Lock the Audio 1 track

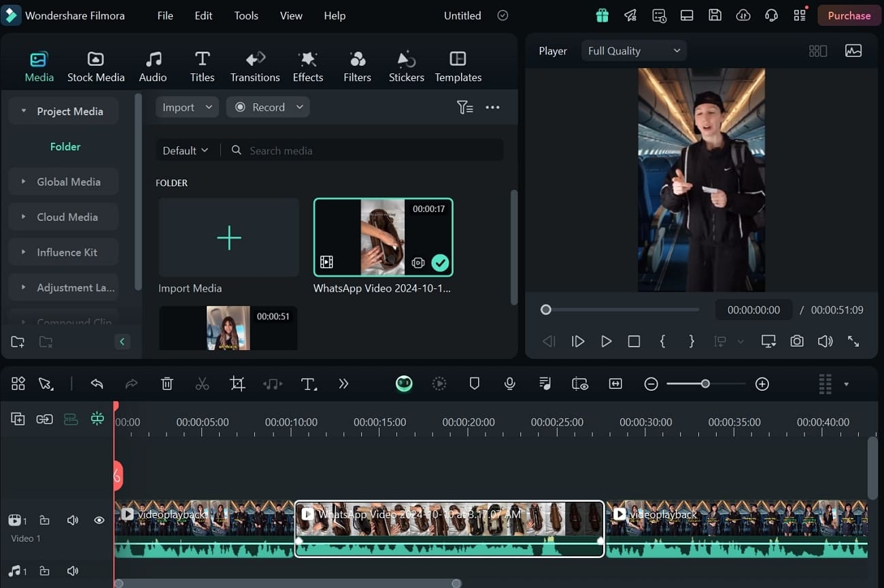tap(44, 571)
